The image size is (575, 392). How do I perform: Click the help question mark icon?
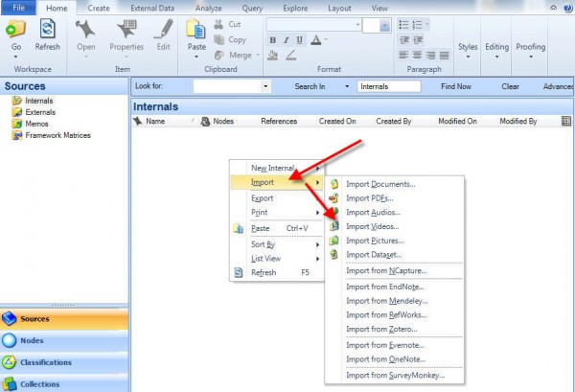click(568, 8)
